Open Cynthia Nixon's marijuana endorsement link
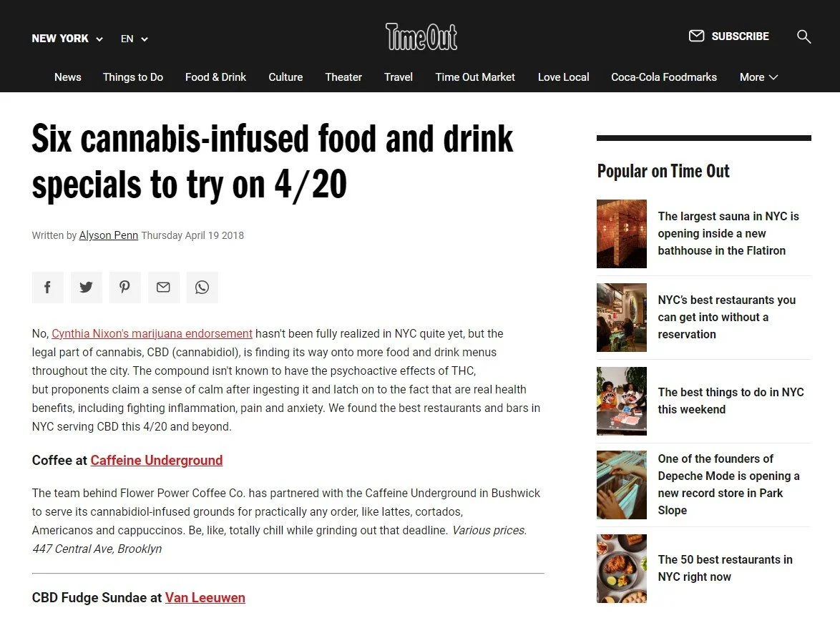Screen dimensions: 840x623 coord(152,334)
